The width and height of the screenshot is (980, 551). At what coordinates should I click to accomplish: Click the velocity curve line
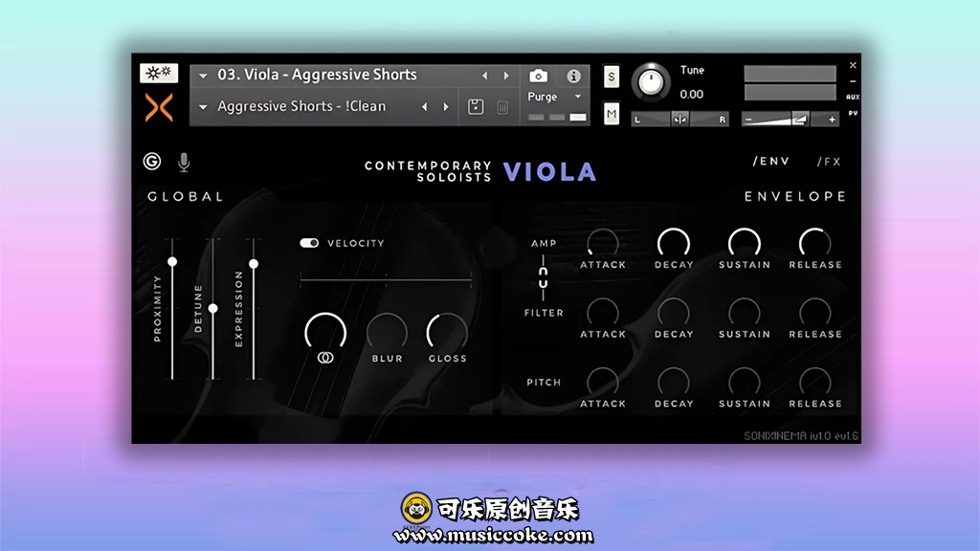click(386, 281)
